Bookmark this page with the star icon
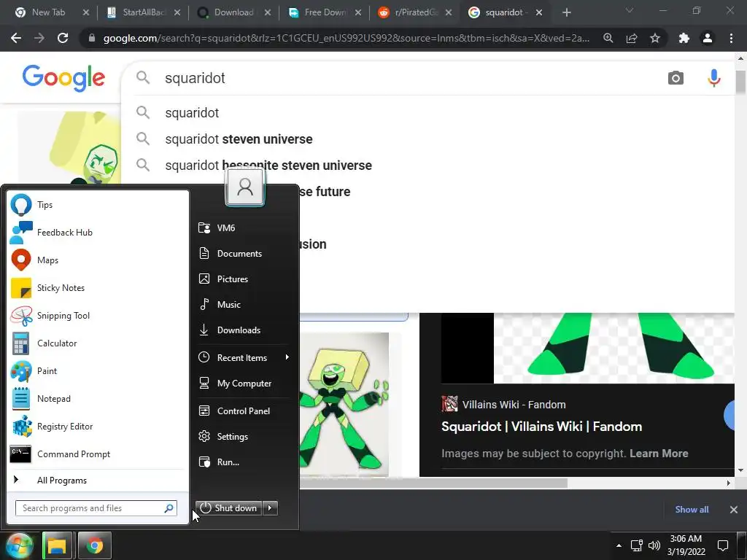The height and width of the screenshot is (560, 747). tap(655, 38)
